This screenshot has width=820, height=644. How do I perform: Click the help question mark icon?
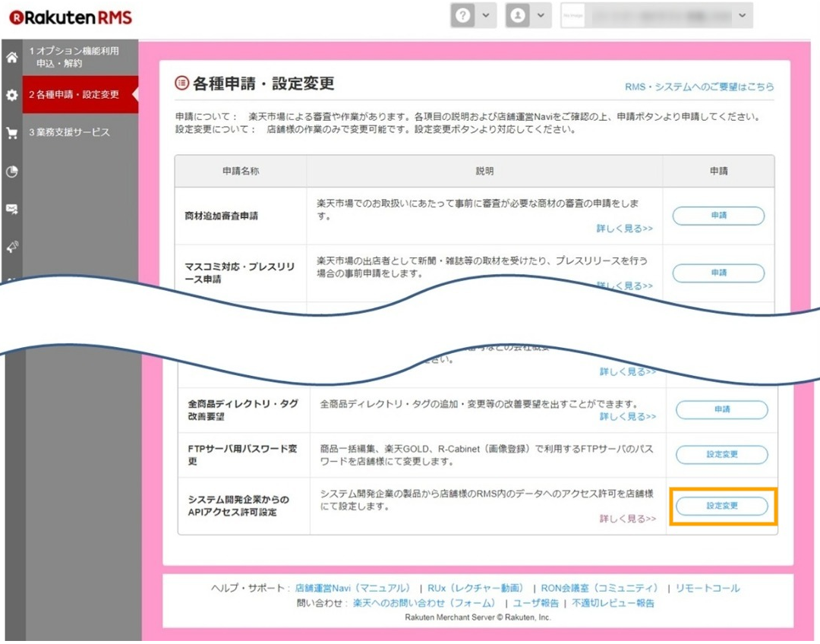point(463,16)
